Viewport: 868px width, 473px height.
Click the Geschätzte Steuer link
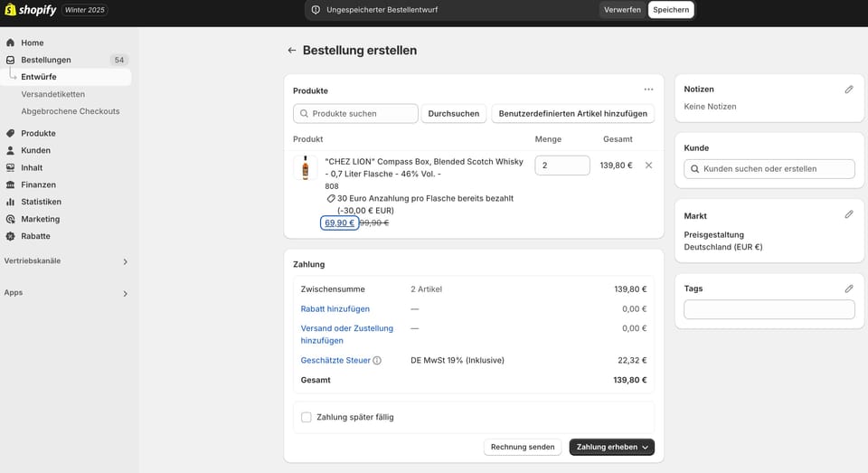pos(335,361)
